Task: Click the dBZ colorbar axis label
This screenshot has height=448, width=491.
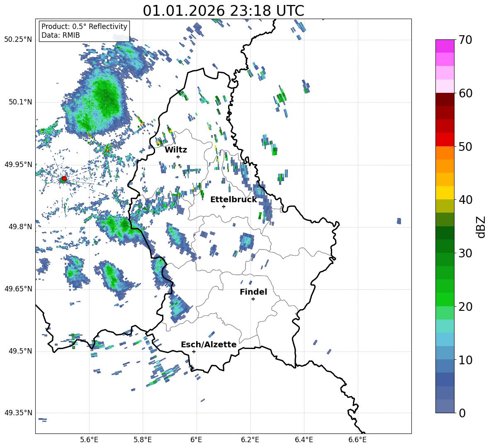Action: [481, 227]
